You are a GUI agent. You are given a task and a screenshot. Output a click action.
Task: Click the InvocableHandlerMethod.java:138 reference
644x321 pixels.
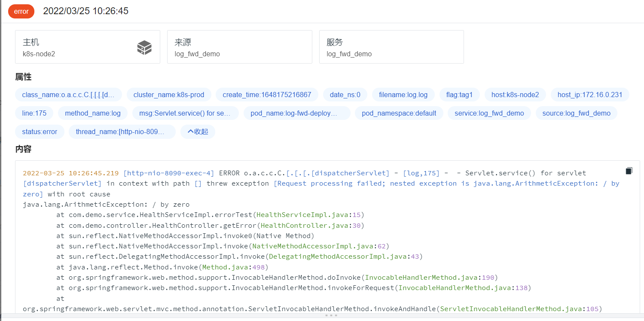[x=463, y=288]
